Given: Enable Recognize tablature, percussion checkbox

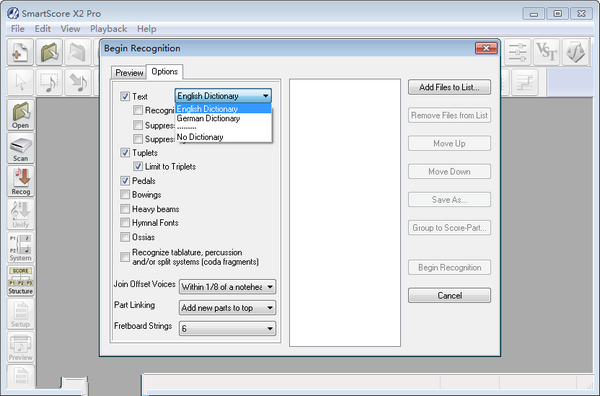Looking at the screenshot, I should [125, 257].
